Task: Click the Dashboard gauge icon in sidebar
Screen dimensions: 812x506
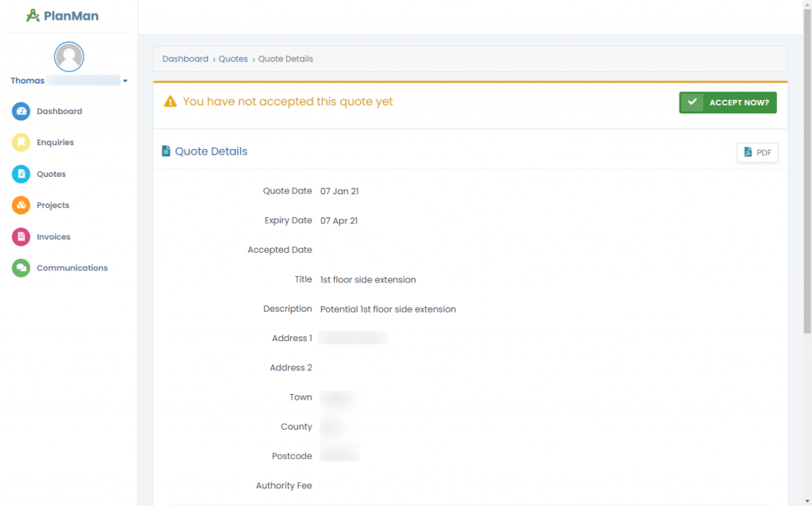Action: 21,111
